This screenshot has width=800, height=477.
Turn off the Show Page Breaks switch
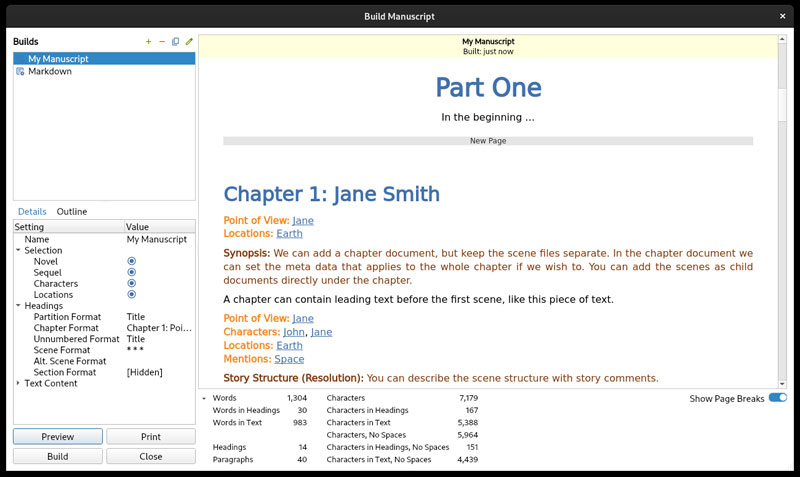778,398
